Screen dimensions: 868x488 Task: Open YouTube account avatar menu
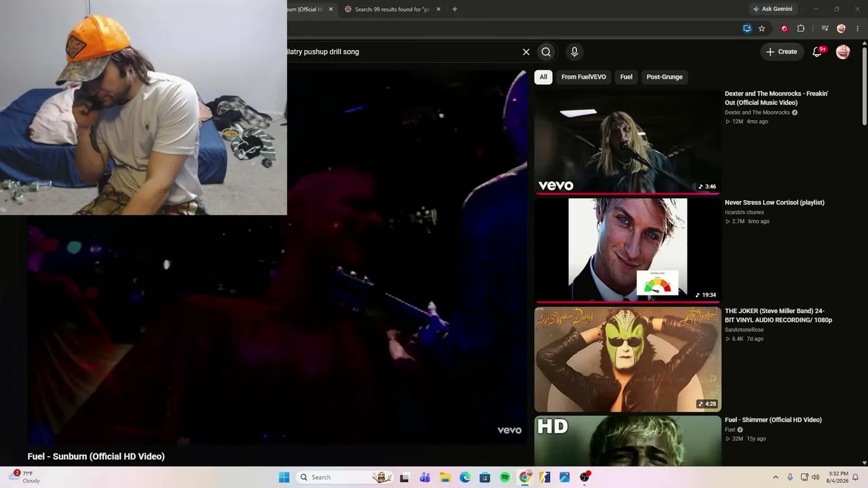click(x=843, y=52)
